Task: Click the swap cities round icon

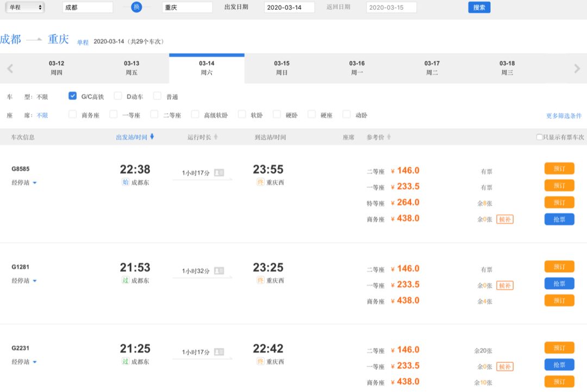Action: 136,7
